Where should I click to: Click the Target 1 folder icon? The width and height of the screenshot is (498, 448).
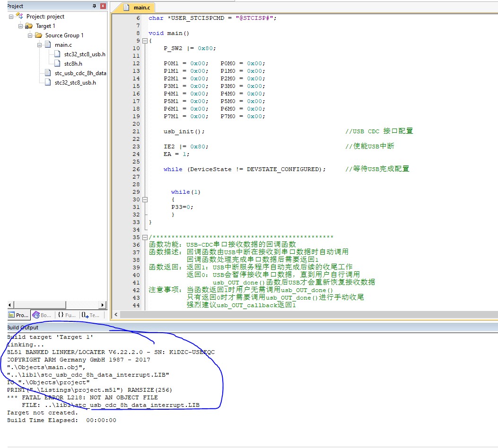pyautogui.click(x=29, y=26)
